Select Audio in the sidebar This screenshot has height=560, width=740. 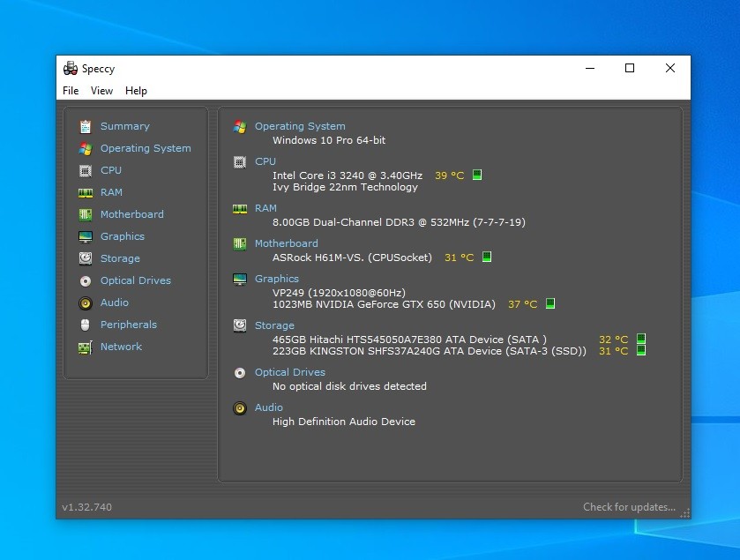114,302
